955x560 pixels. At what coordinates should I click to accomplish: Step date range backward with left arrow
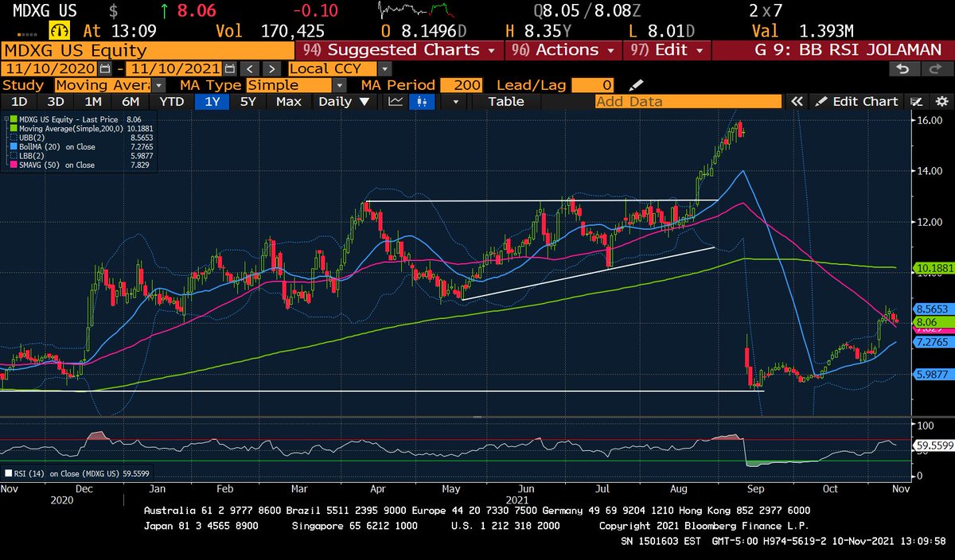(249, 68)
